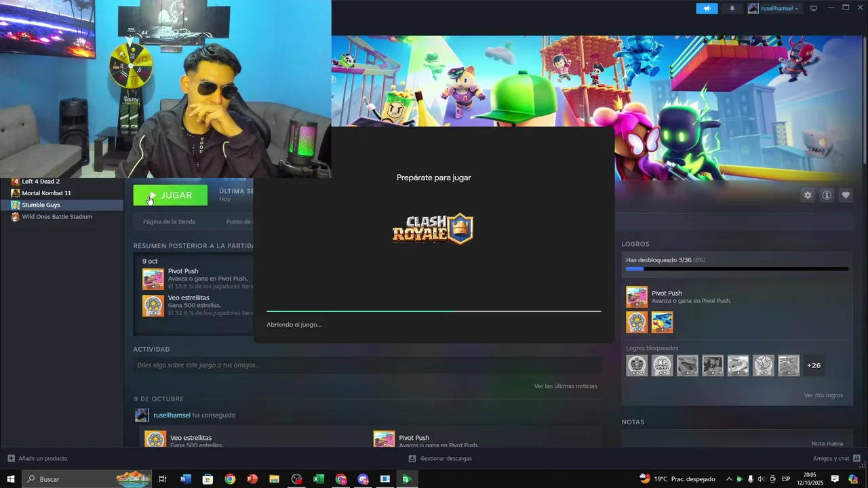Click the locked XP achievement icon
Image resolution: width=868 pixels, height=488 pixels.
pos(662,365)
